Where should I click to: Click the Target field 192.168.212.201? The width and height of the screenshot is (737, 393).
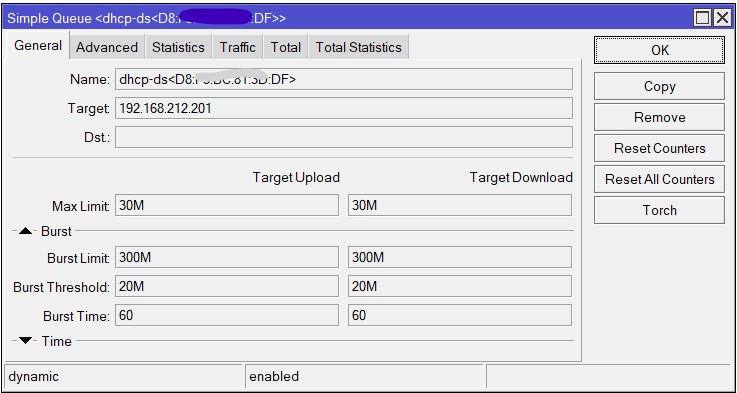coord(344,109)
